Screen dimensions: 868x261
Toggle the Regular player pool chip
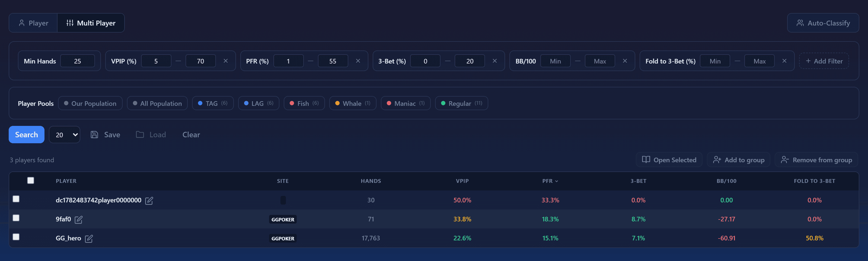[462, 103]
